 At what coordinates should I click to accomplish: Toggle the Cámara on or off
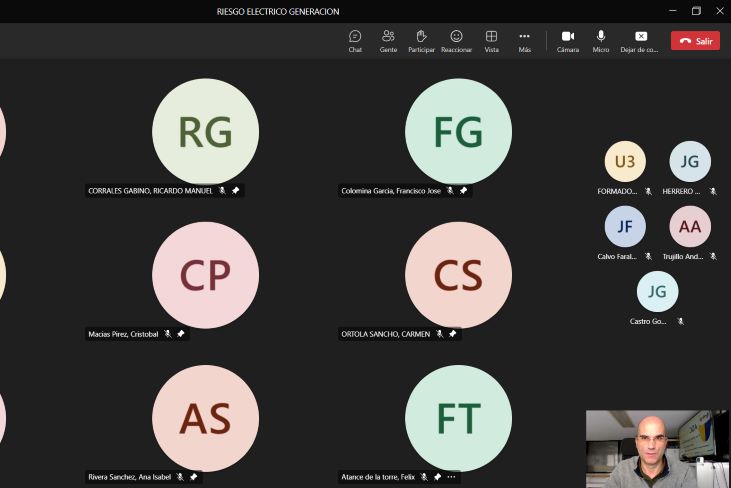click(568, 41)
